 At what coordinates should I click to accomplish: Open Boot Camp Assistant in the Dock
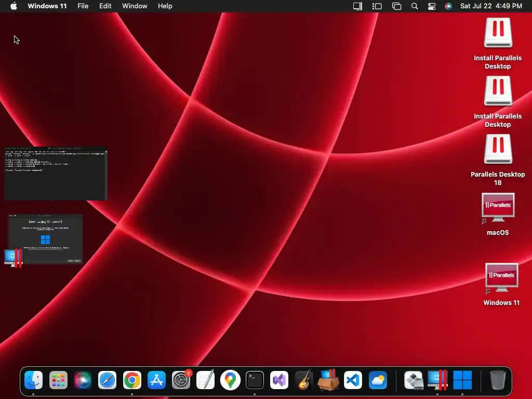coord(414,380)
